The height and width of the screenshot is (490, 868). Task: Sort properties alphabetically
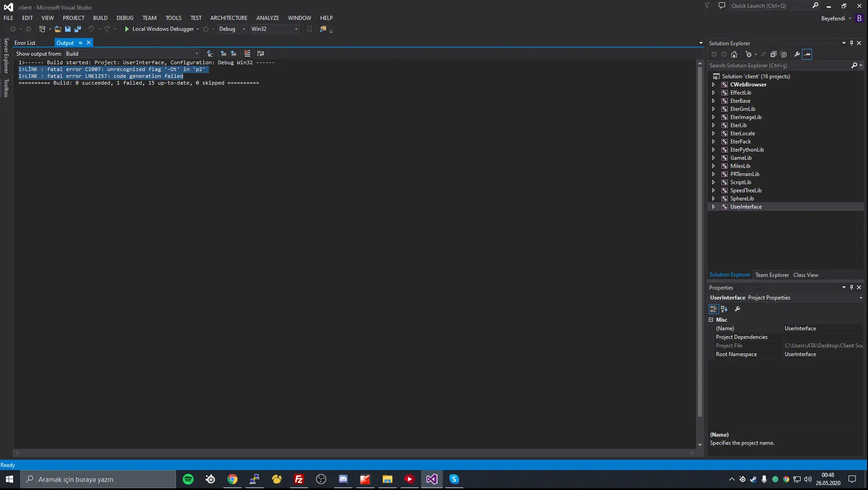coord(724,309)
